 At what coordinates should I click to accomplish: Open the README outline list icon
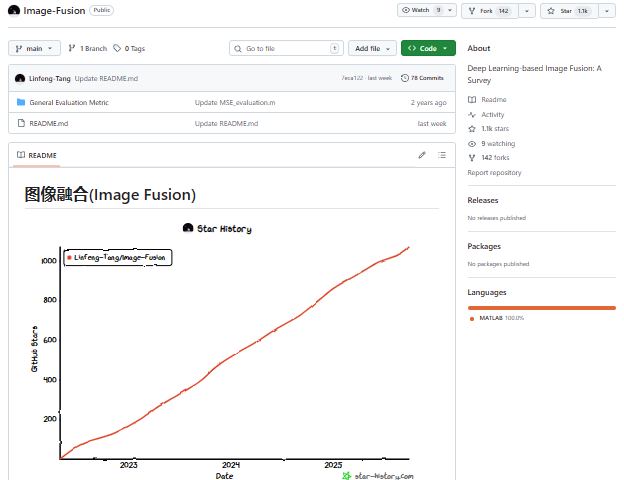[x=442, y=155]
